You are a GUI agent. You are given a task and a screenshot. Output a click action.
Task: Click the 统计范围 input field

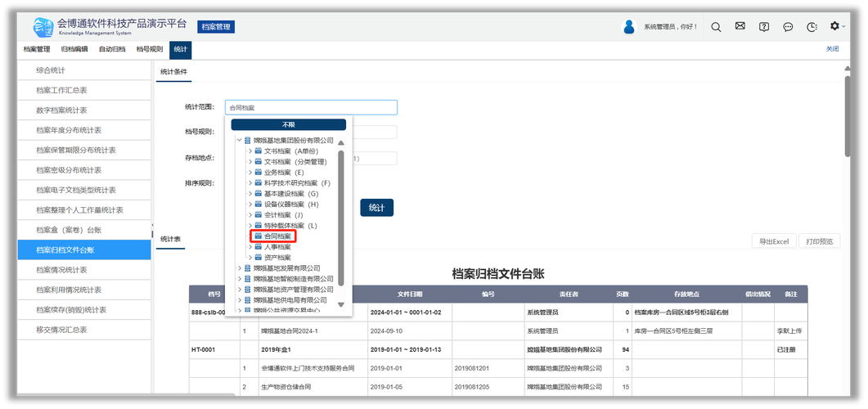pos(311,107)
